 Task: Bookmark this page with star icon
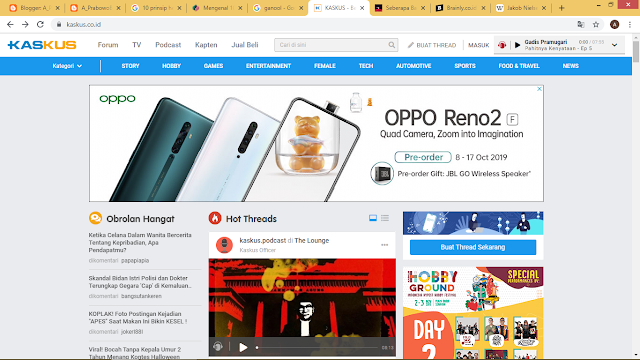tap(596, 24)
